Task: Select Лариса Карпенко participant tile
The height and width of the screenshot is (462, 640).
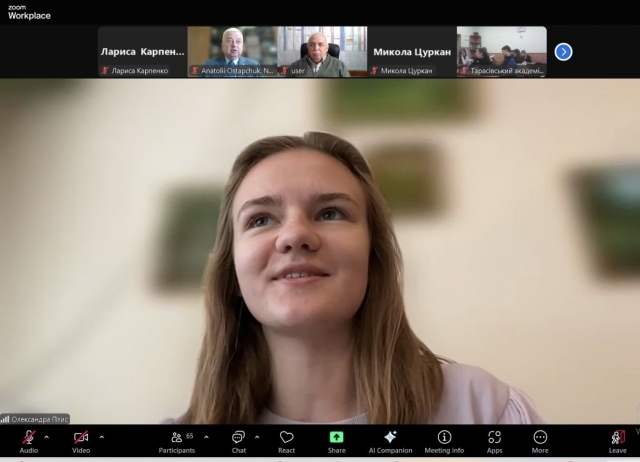Action: pos(142,52)
